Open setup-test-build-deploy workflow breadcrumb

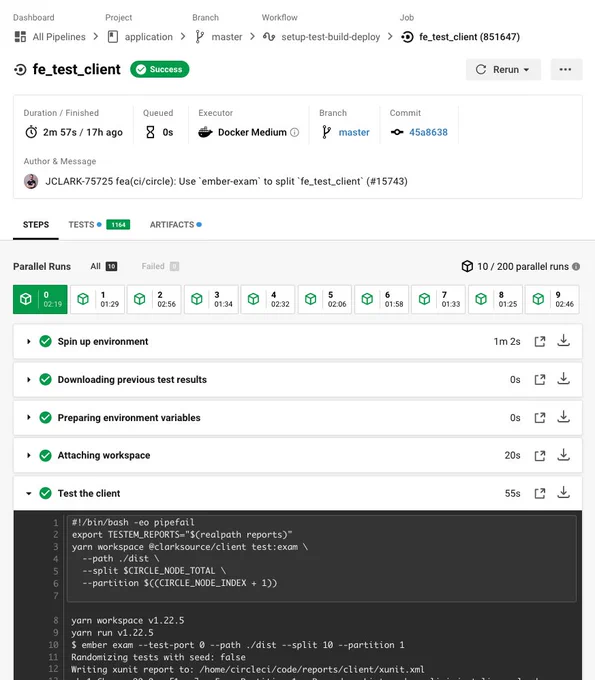[330, 37]
